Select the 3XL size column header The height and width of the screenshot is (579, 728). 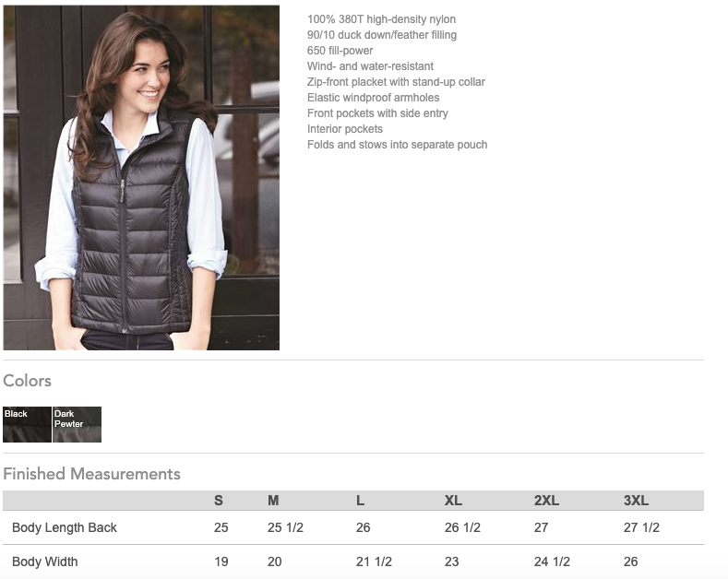coord(636,500)
